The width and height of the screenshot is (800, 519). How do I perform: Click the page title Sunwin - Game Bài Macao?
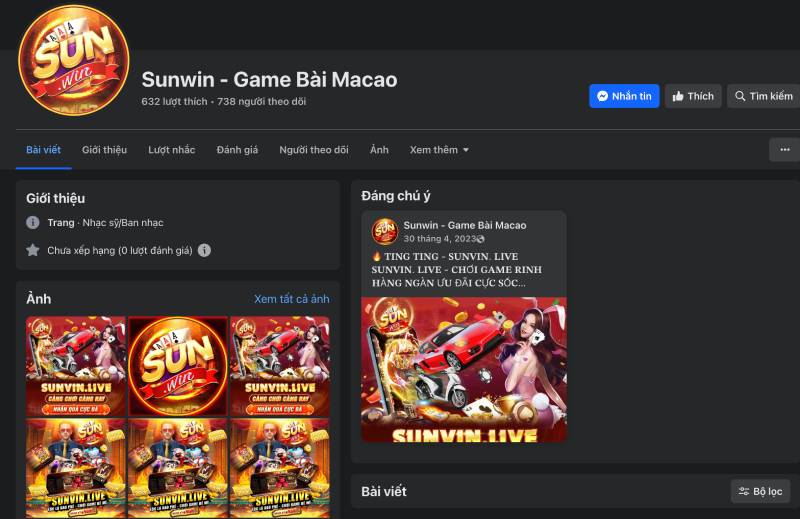269,79
